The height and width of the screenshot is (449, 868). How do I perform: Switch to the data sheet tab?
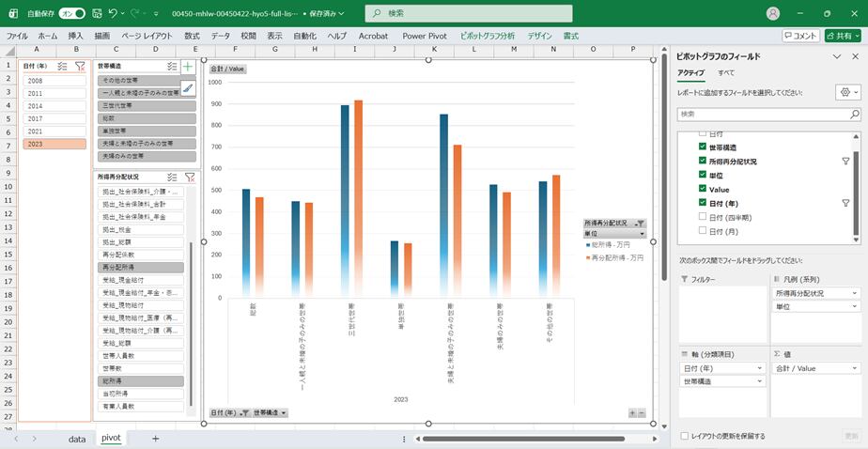tap(76, 438)
